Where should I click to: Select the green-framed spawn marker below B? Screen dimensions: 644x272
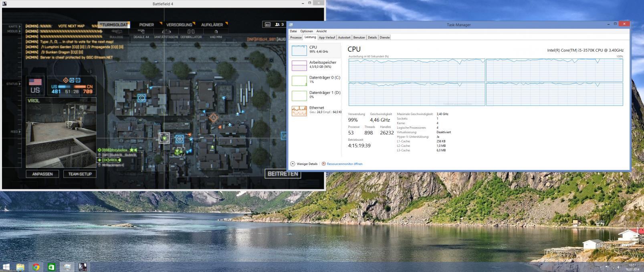[x=178, y=152]
